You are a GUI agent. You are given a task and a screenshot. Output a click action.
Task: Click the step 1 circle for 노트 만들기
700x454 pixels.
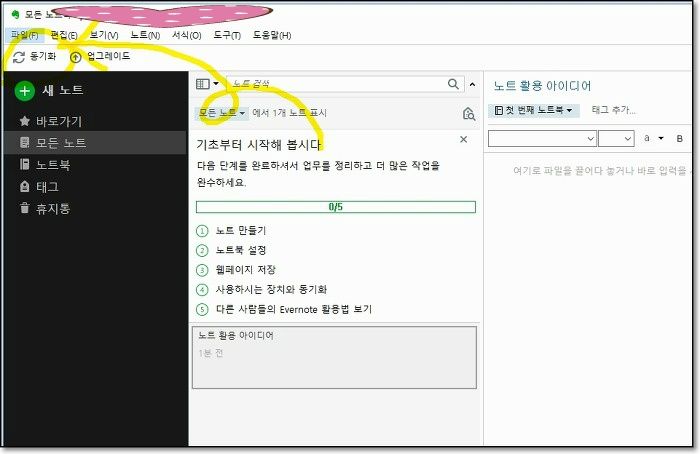(x=202, y=231)
